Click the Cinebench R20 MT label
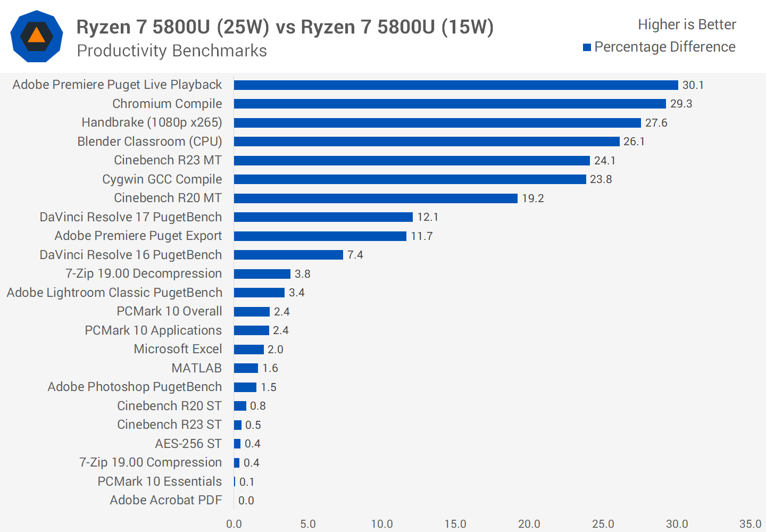 click(168, 198)
